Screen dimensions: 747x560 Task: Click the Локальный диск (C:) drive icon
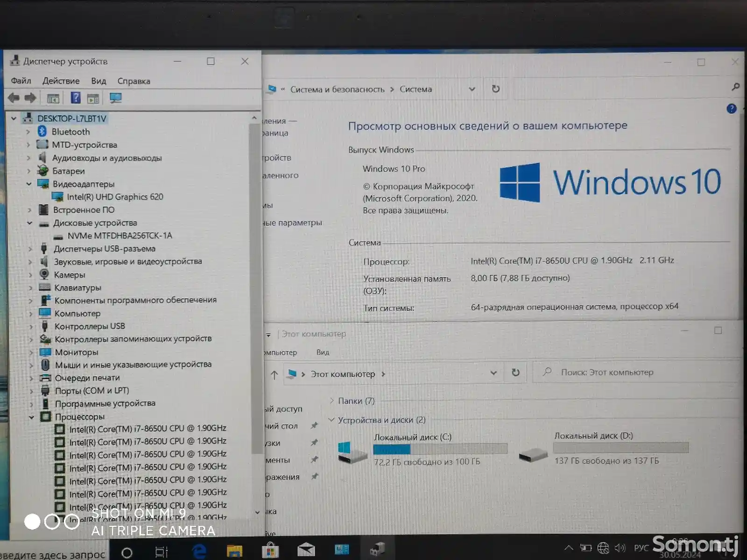click(x=352, y=452)
